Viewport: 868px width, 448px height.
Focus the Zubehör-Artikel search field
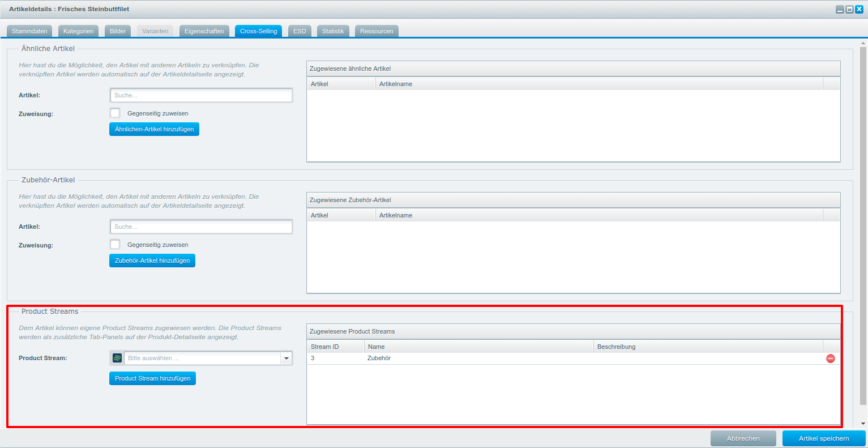click(202, 227)
